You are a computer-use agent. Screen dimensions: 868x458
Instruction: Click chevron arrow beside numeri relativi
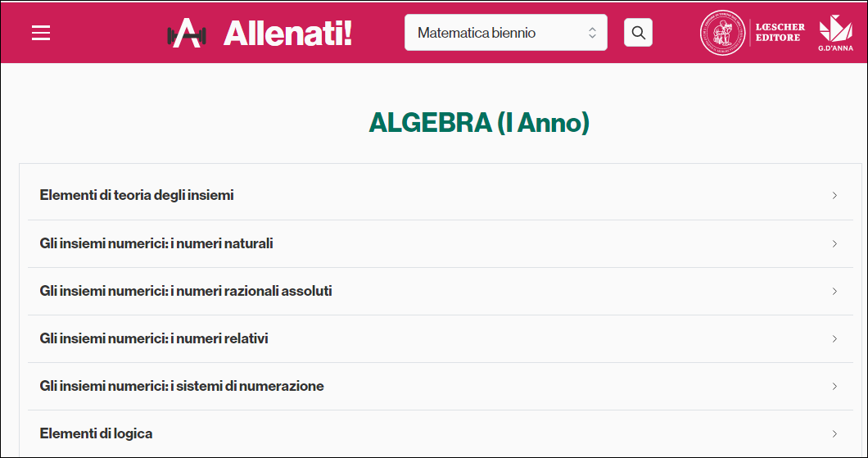click(x=834, y=338)
